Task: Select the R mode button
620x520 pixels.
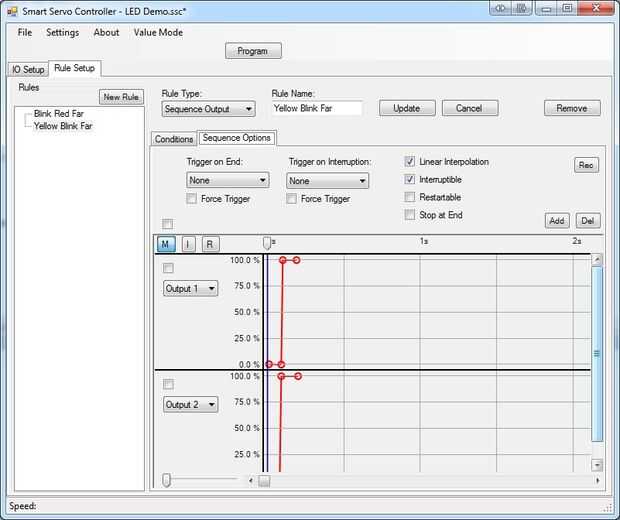Action: pos(210,244)
